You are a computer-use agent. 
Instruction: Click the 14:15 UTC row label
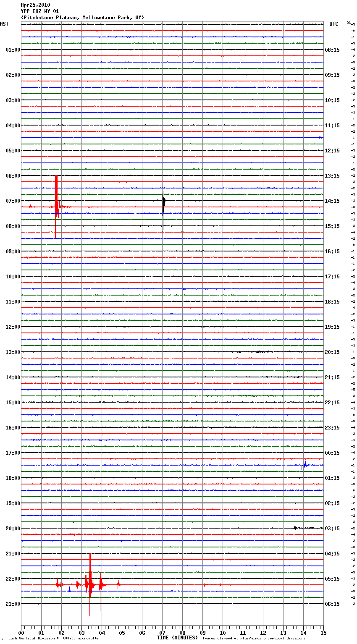click(332, 201)
